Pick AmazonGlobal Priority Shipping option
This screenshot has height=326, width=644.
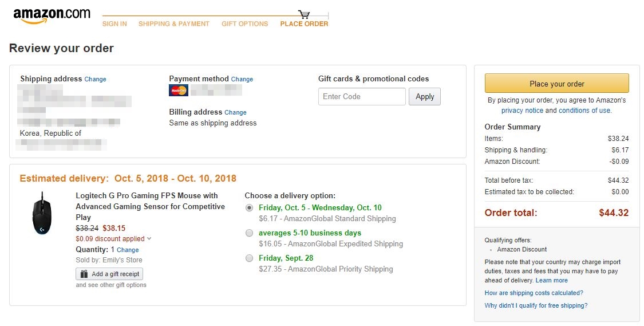pos(249,258)
